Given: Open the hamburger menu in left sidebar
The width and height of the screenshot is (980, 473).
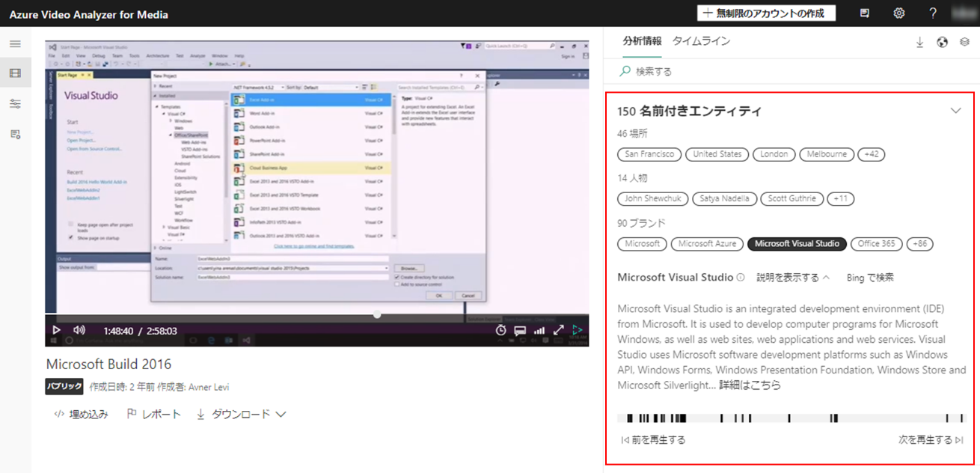Looking at the screenshot, I should (15, 44).
